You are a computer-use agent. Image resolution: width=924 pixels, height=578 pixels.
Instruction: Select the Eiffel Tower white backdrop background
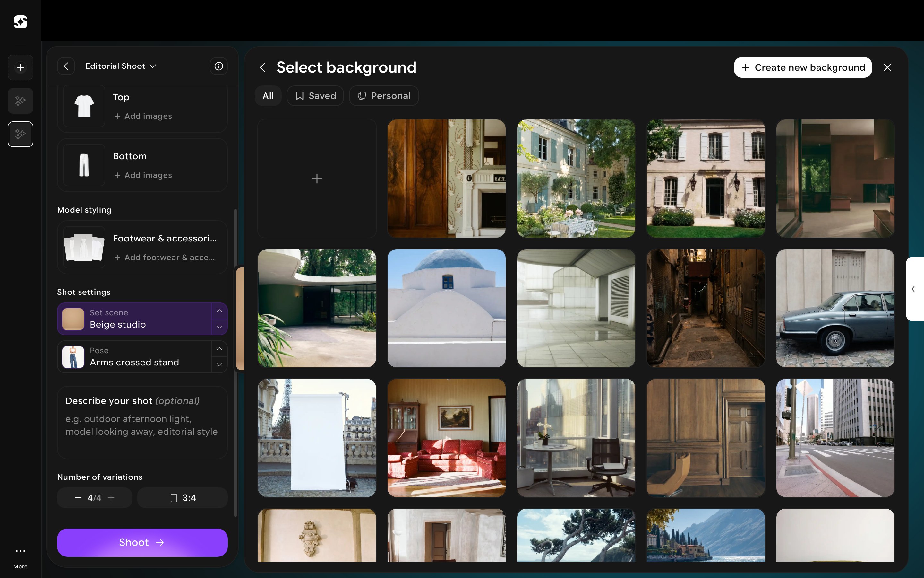click(317, 438)
